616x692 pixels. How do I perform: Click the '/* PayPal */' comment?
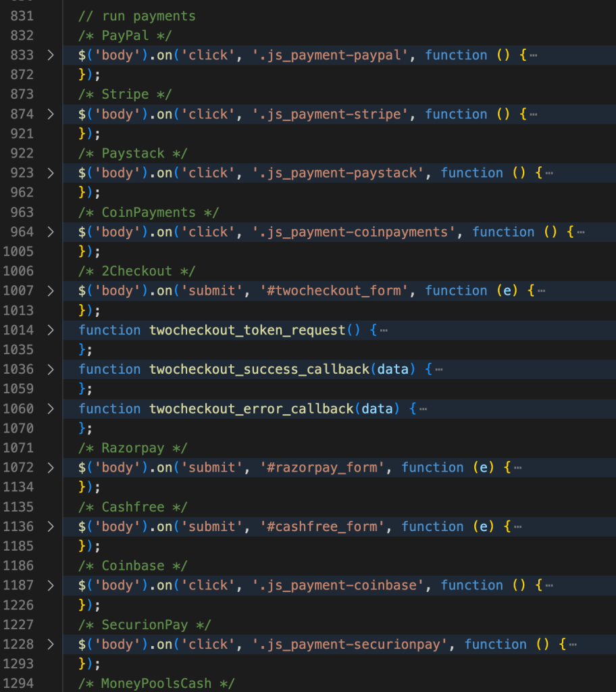coord(125,36)
